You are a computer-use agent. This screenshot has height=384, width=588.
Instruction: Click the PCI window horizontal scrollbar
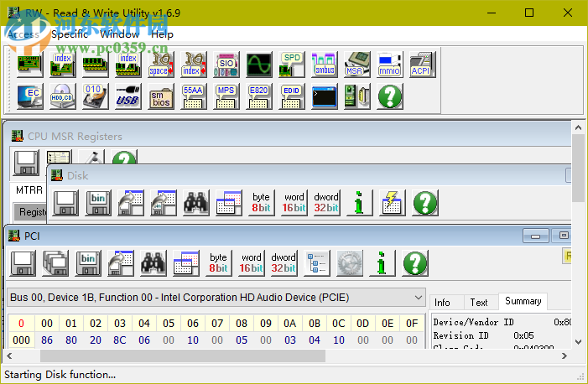click(x=210, y=355)
